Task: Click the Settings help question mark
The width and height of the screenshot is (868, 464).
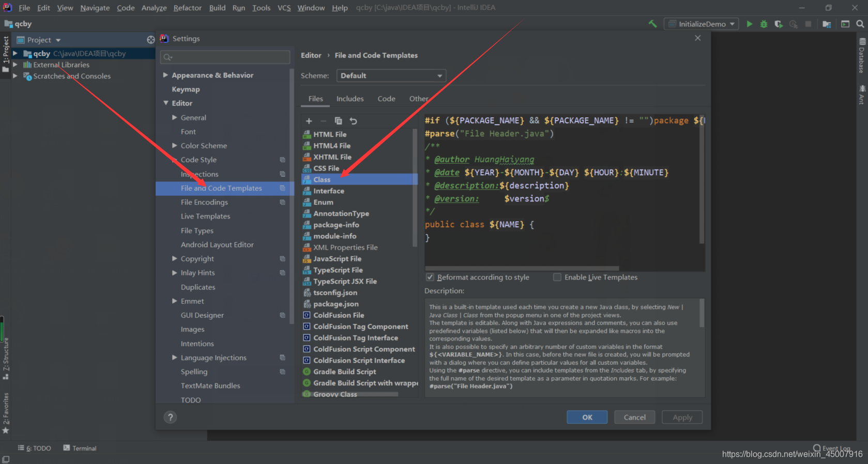Action: pos(170,417)
